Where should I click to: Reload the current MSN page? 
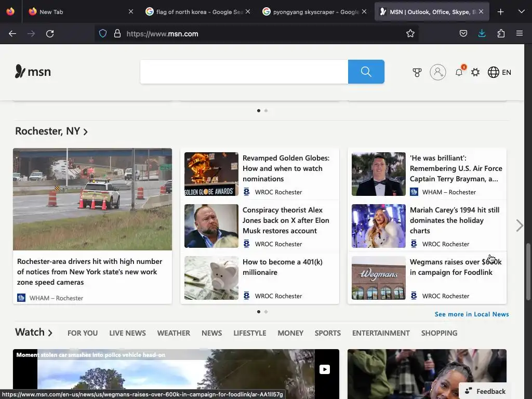tap(50, 34)
